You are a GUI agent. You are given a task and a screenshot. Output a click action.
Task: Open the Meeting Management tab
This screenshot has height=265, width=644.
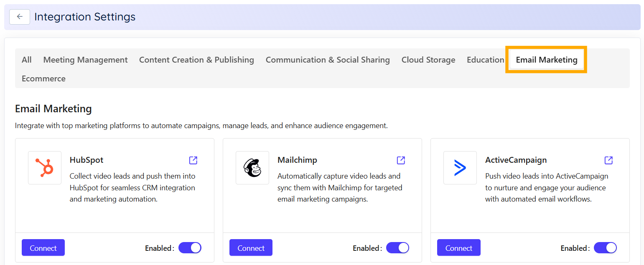coord(85,60)
